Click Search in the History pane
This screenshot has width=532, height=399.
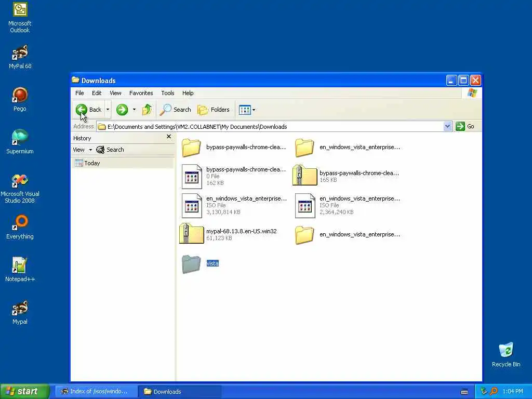pyautogui.click(x=110, y=150)
